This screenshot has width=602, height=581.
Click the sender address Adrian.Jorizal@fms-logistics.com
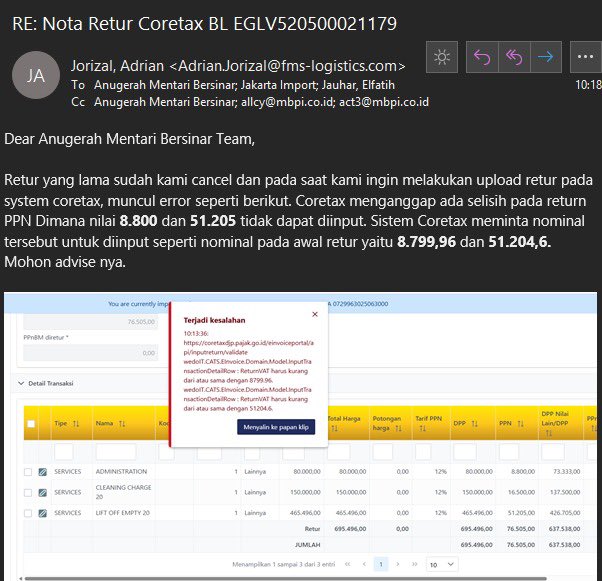click(287, 66)
